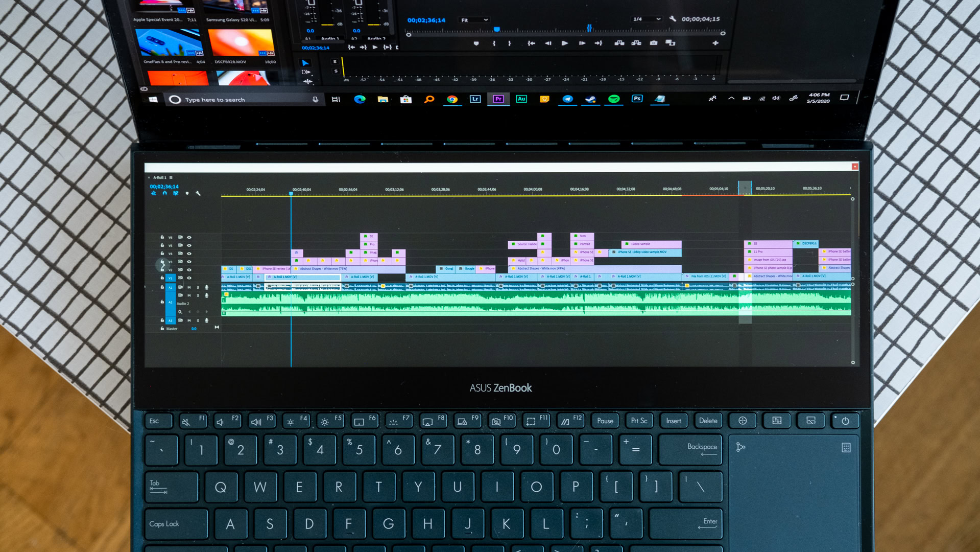Screen dimensions: 980x552
Task: Mute the A1 audio track
Action: coord(189,287)
